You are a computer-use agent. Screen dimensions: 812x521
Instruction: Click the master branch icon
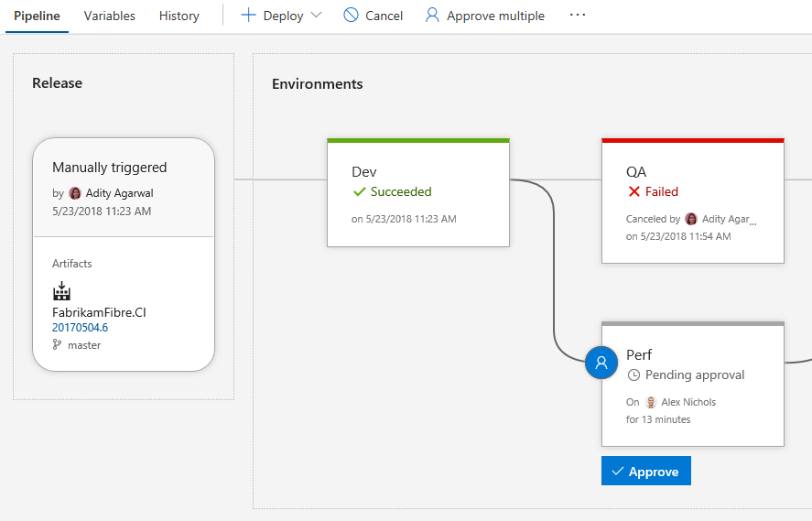click(58, 345)
